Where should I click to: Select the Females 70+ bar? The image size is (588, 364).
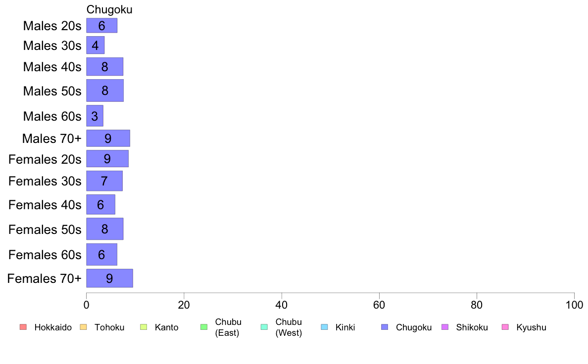(109, 278)
